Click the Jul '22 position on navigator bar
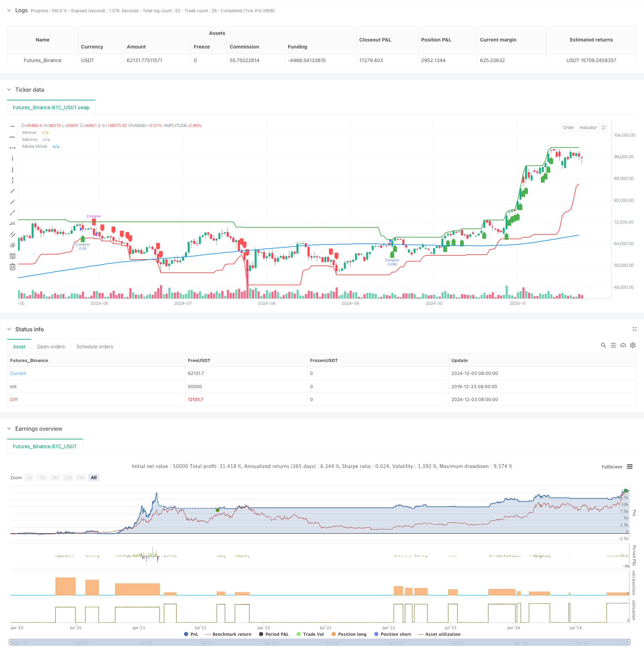Viewport: 644px width, 656px height. pyautogui.click(x=332, y=642)
